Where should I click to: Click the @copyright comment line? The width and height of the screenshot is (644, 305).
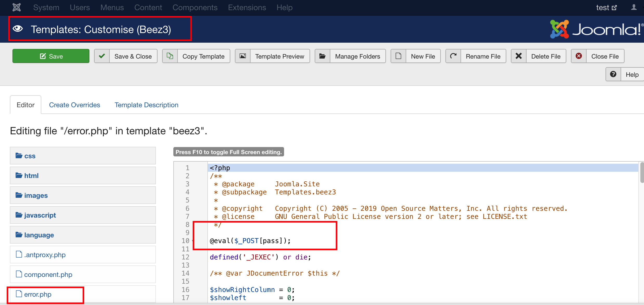click(390, 208)
